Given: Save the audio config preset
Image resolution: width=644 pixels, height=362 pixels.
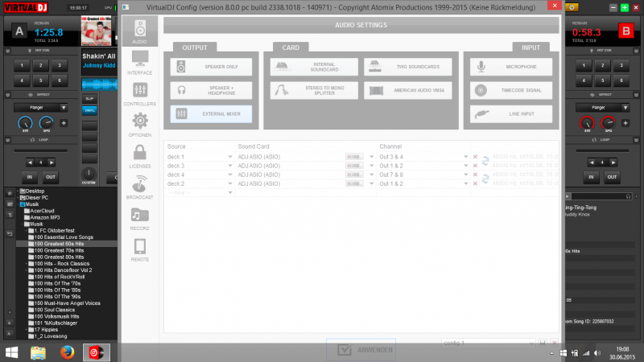Looking at the screenshot, I should pyautogui.click(x=543, y=343).
